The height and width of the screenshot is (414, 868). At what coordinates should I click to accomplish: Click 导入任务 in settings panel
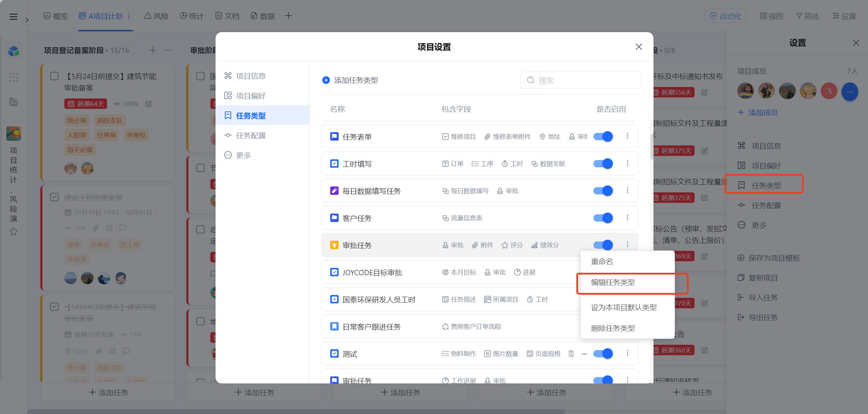[x=757, y=297]
